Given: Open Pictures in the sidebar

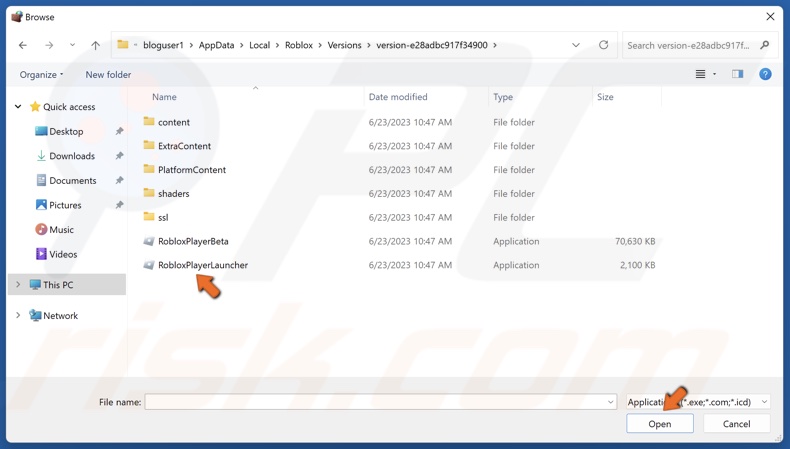Looking at the screenshot, I should point(65,205).
